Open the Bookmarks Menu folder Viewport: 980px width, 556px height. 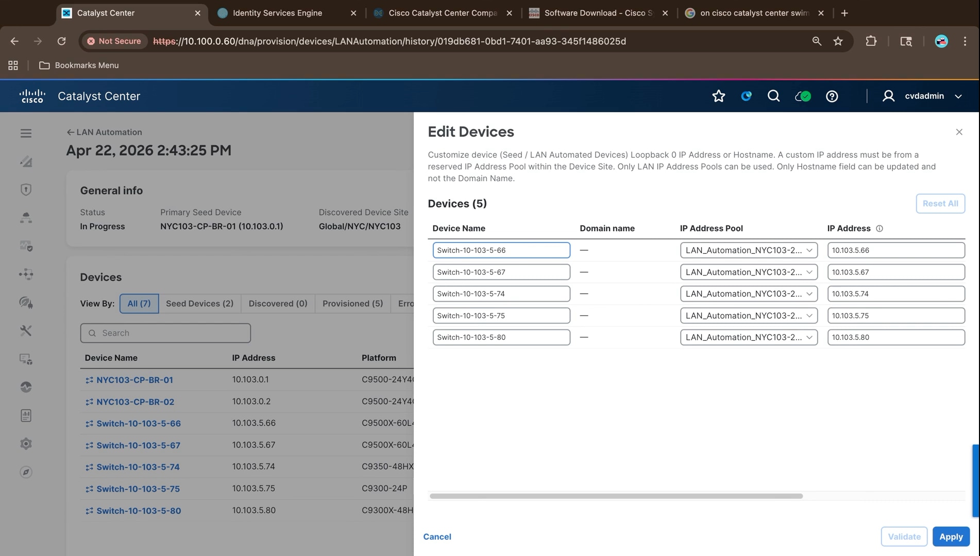tap(79, 65)
